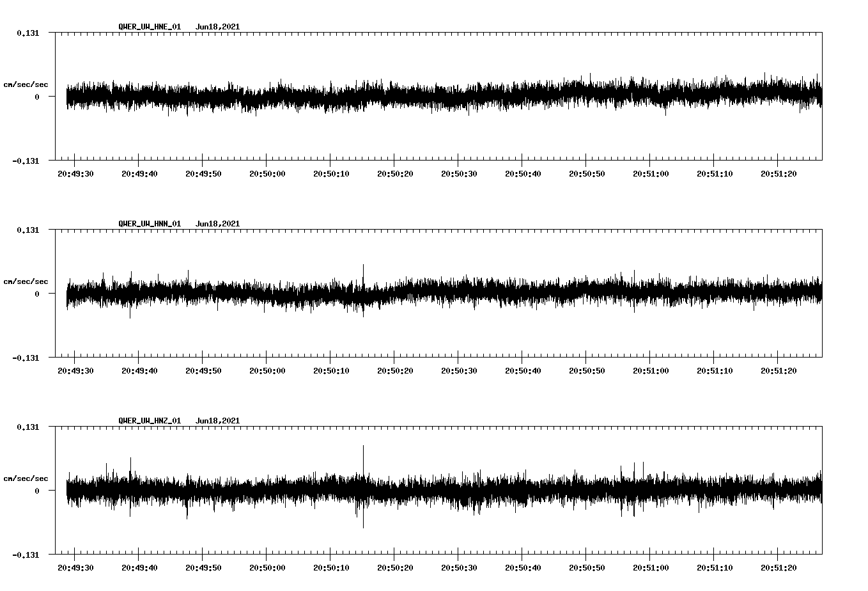Click the 20:49:50 time label under HNE plot
Image resolution: width=868 pixels, height=591 pixels.
tap(203, 173)
